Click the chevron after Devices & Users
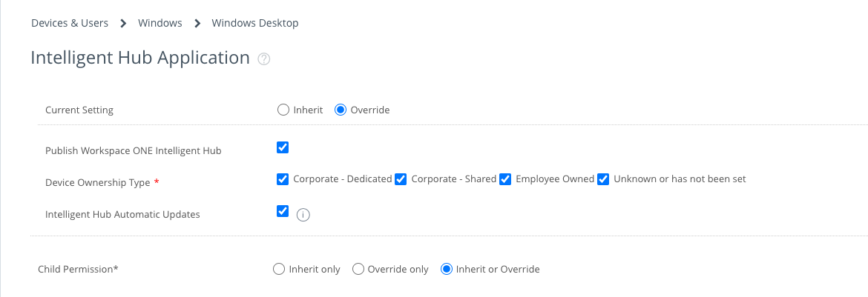 (x=123, y=23)
